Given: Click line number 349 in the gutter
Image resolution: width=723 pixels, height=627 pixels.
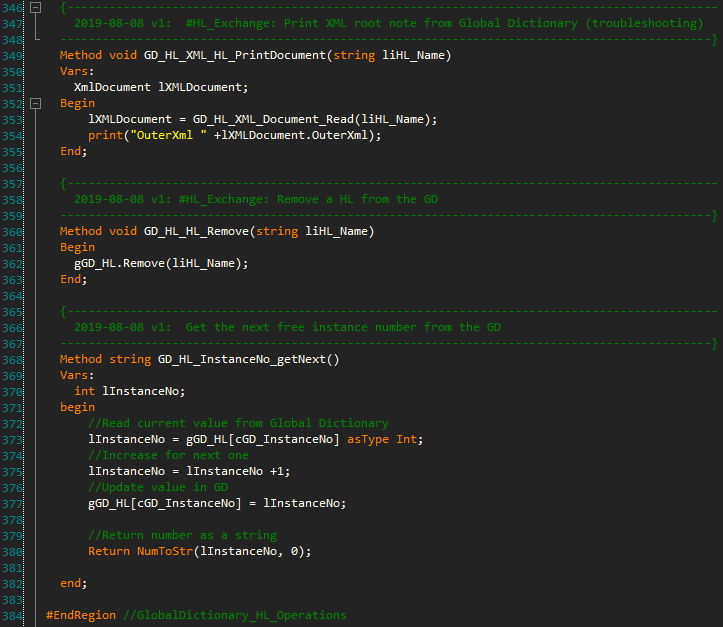Looking at the screenshot, I should [12, 56].
